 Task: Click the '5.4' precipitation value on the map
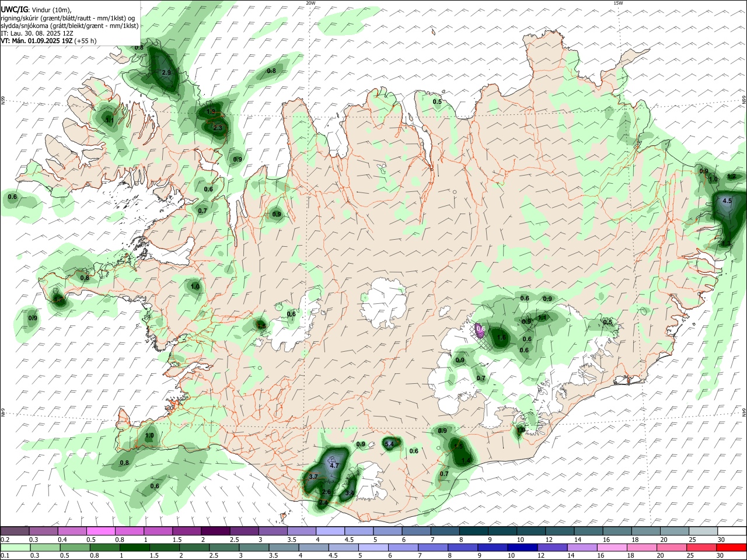(x=390, y=444)
